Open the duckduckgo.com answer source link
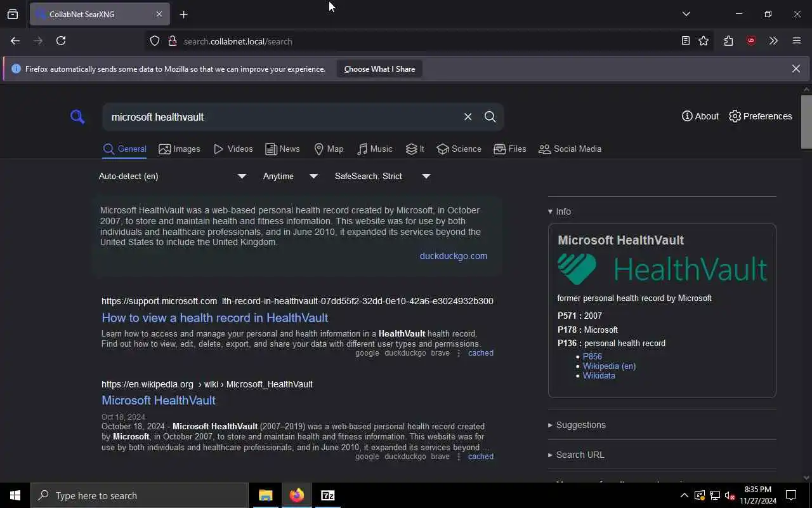 tap(454, 256)
